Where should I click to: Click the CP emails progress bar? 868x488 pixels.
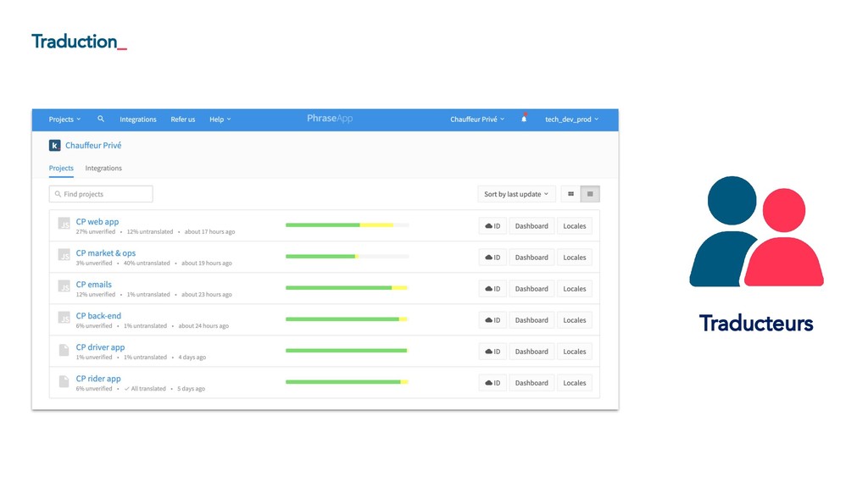(x=347, y=288)
